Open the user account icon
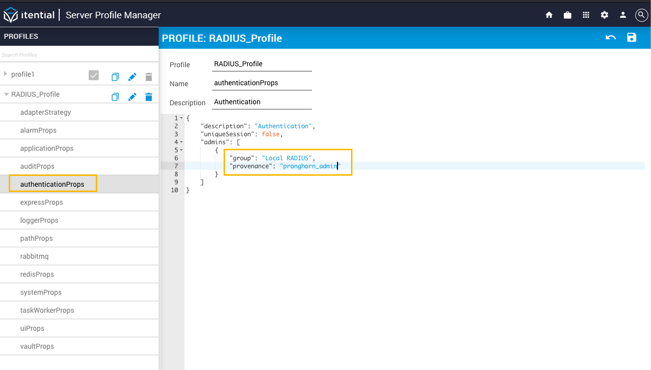 623,15
